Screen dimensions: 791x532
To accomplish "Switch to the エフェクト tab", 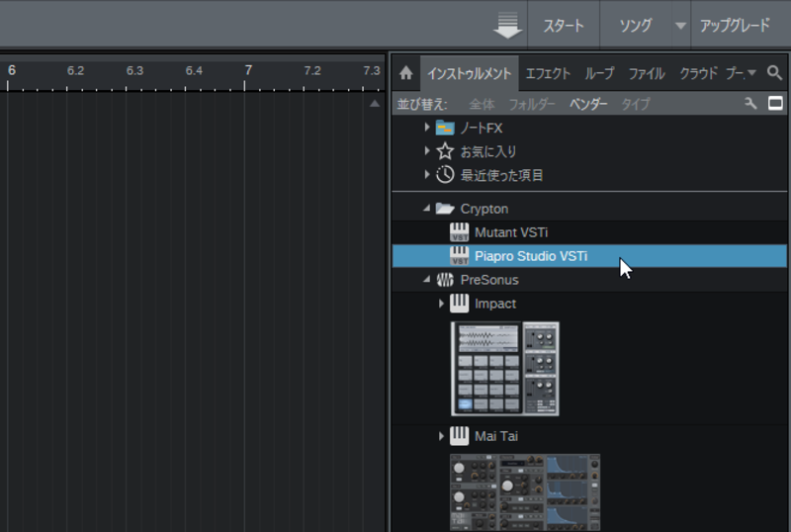I will click(548, 74).
